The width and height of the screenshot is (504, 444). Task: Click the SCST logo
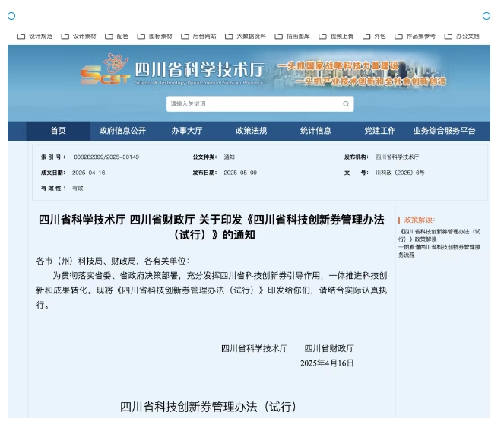click(105, 70)
